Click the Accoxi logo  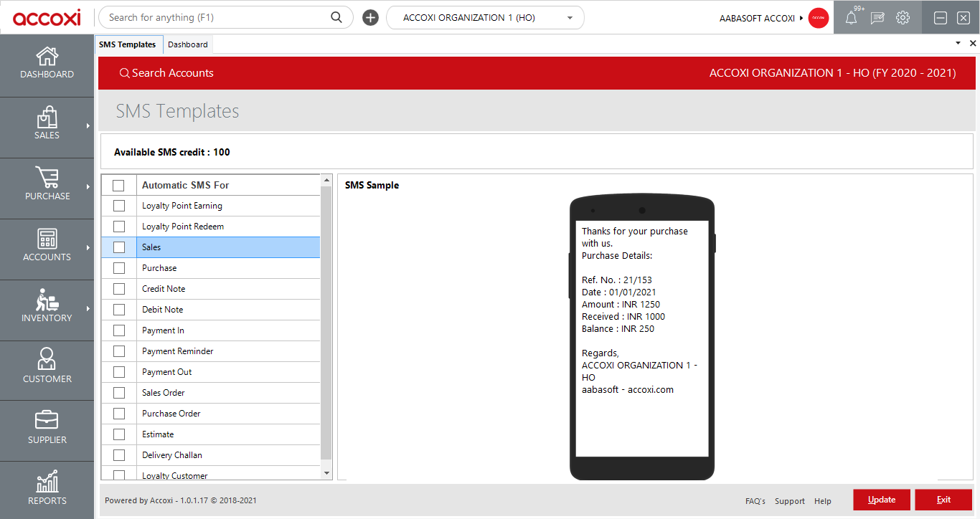[47, 17]
